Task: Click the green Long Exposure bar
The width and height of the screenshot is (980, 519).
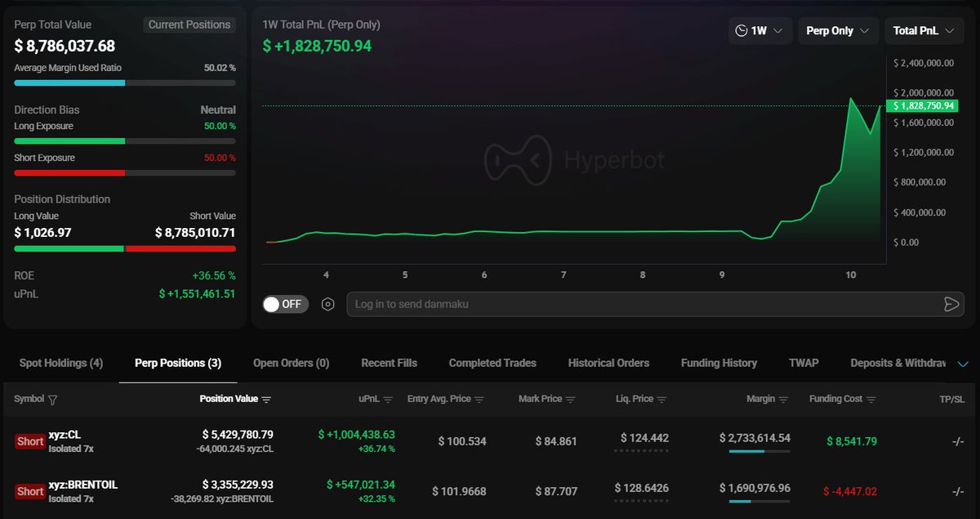Action: (125, 141)
